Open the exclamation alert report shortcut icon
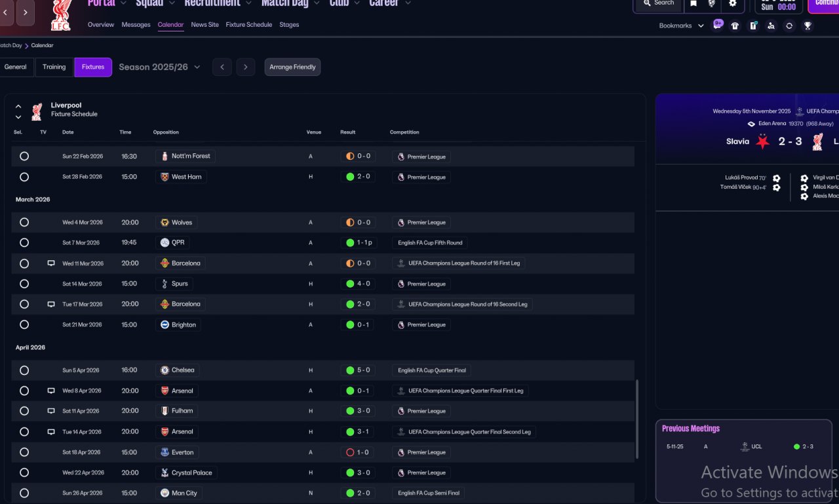Viewport: 839px width, 504px height. 753,26
